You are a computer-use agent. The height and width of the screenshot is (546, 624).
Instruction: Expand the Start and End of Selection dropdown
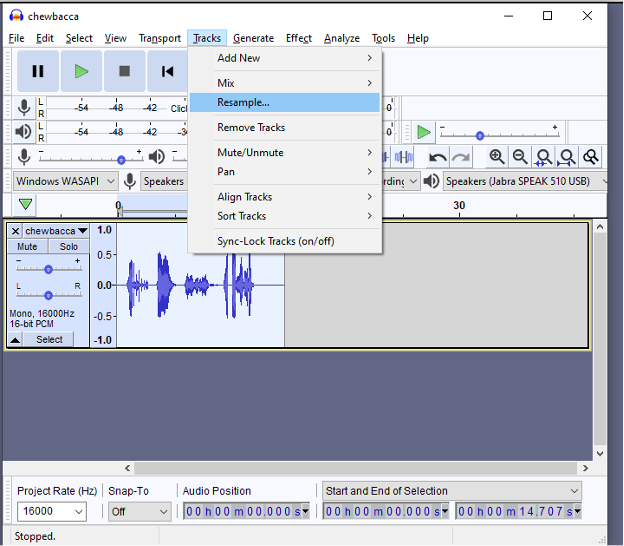(x=573, y=491)
